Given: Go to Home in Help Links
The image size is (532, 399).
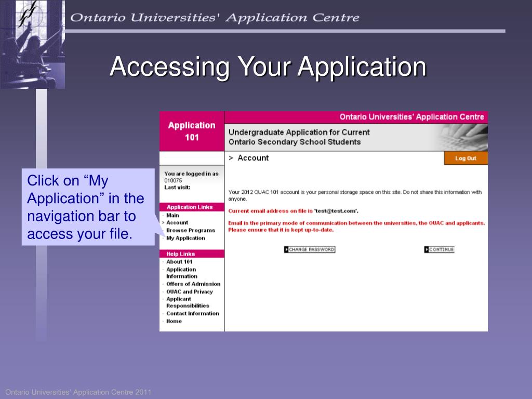Looking at the screenshot, I should coord(174,321).
